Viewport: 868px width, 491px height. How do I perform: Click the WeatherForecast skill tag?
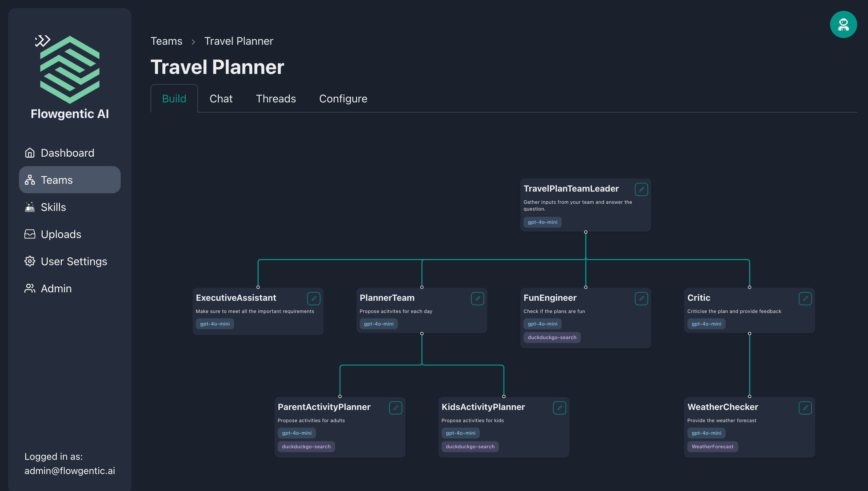coord(712,447)
